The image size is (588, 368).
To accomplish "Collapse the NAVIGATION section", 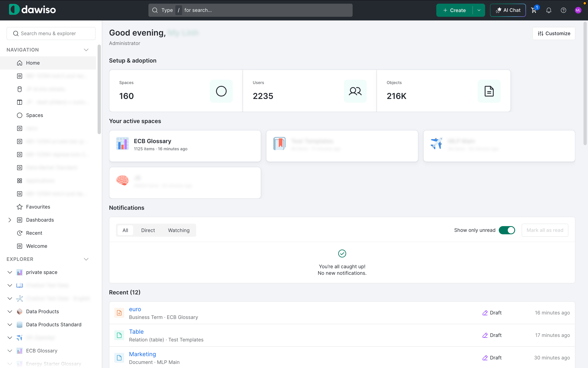I will click(86, 50).
